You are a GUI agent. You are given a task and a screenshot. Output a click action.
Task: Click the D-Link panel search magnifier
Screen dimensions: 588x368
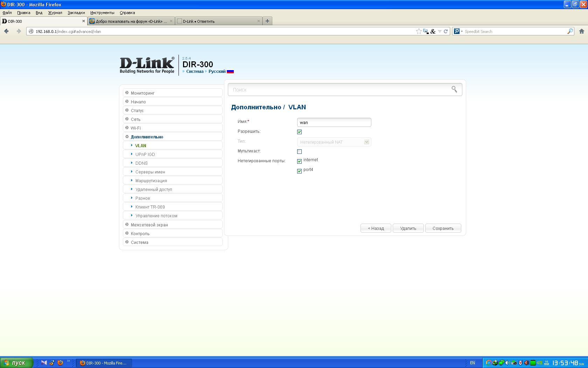(454, 89)
